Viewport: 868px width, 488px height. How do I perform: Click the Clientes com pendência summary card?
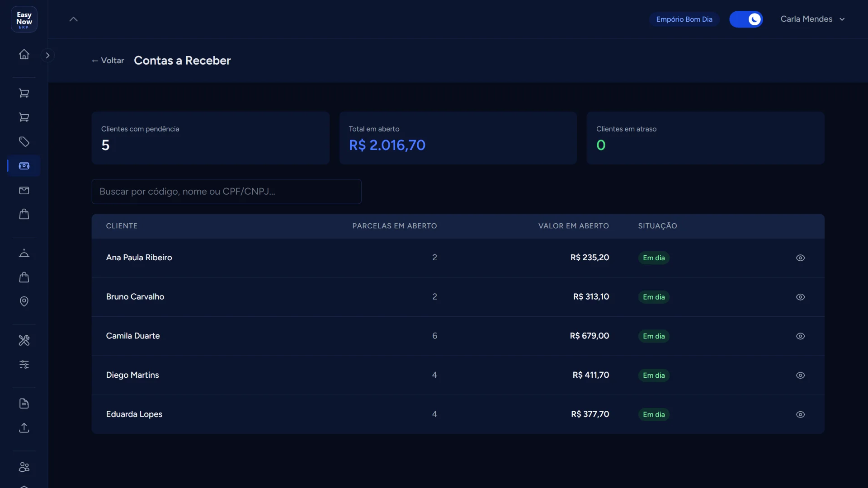coord(210,138)
